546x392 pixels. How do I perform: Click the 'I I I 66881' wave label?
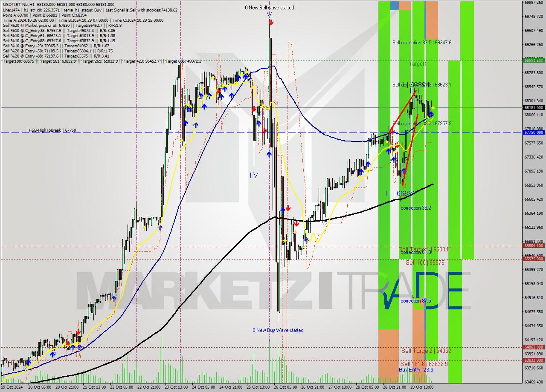(400, 193)
